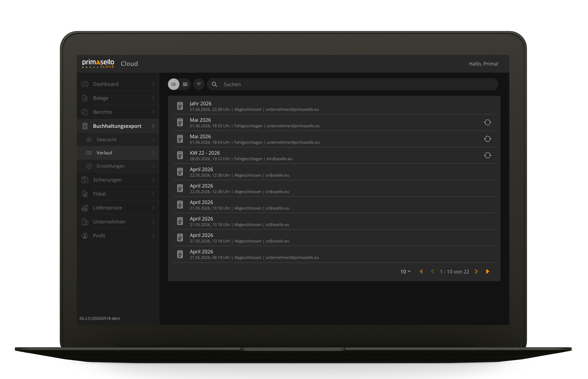Viewport: 588px width, 379px height.
Task: Jump to the last page arrow
Action: point(488,271)
